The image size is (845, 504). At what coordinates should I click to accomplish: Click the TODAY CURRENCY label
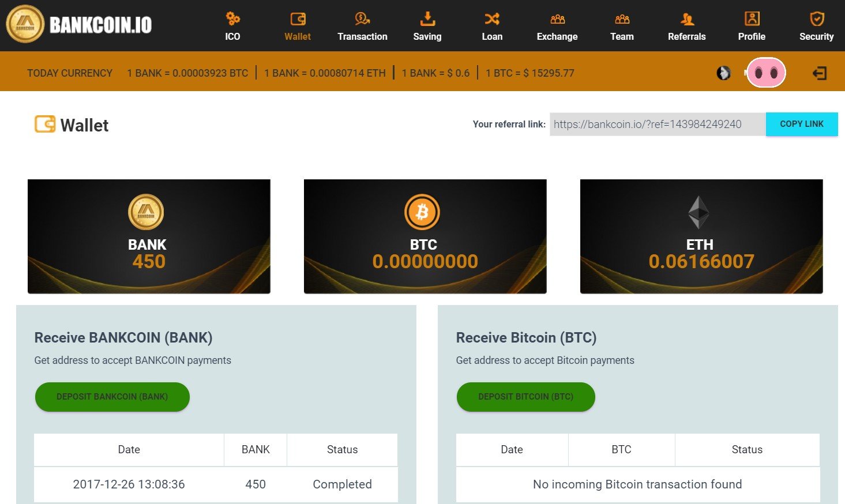tap(70, 73)
